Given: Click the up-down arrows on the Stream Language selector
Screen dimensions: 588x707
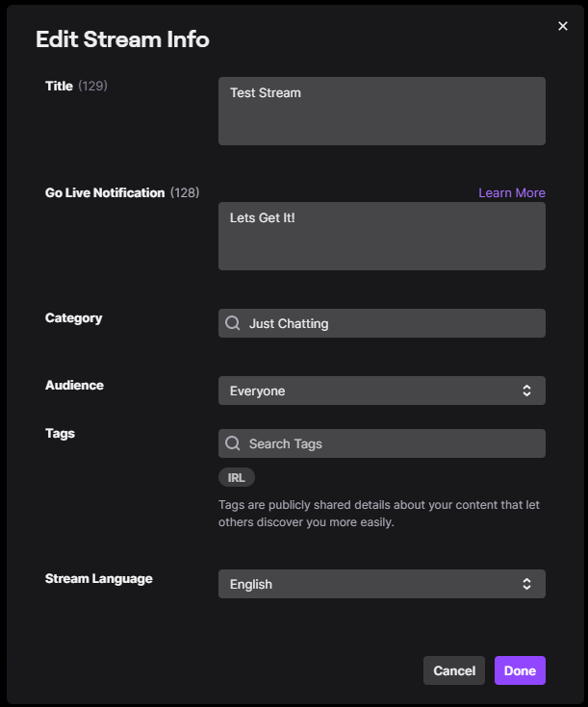Looking at the screenshot, I should point(526,584).
